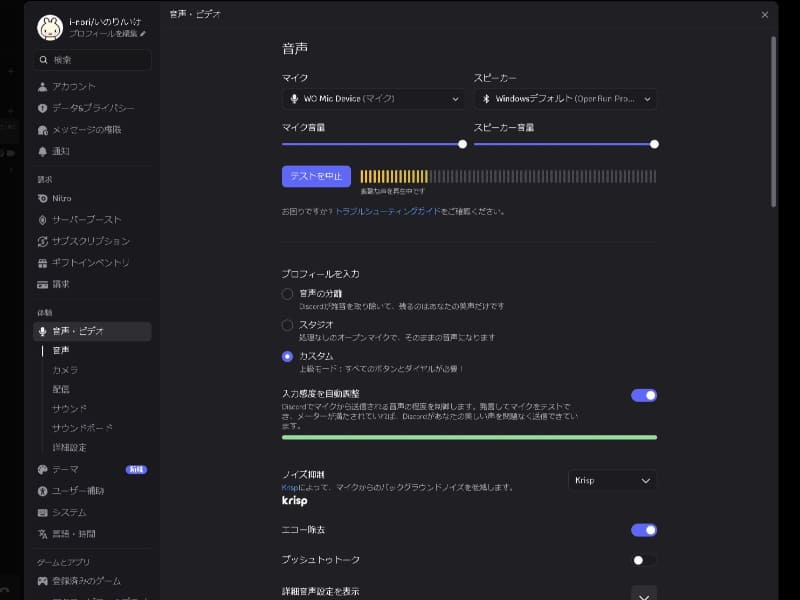Select the カメラ sub-item
Viewport: 800px width, 600px height.
pyautogui.click(x=65, y=370)
